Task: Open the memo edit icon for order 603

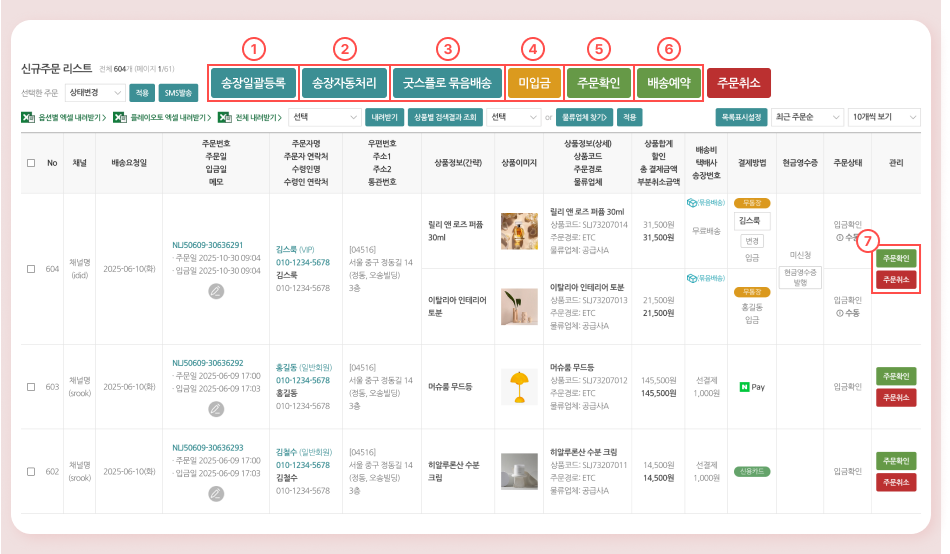Action: tap(217, 409)
